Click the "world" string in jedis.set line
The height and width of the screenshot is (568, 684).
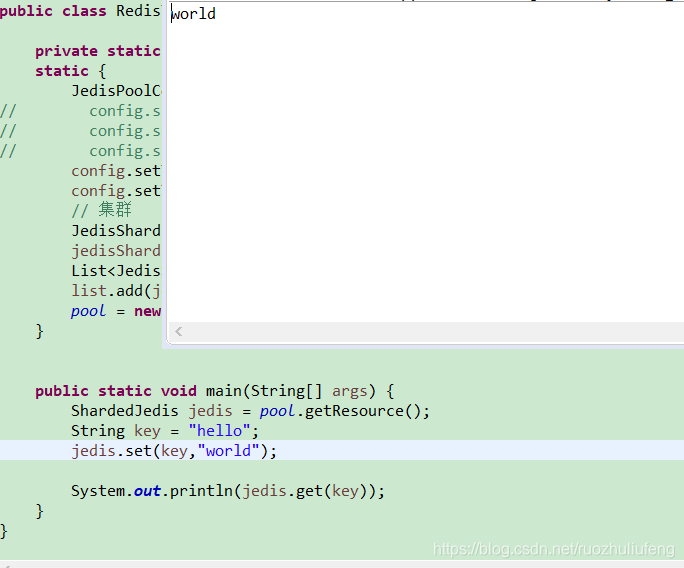(228, 451)
